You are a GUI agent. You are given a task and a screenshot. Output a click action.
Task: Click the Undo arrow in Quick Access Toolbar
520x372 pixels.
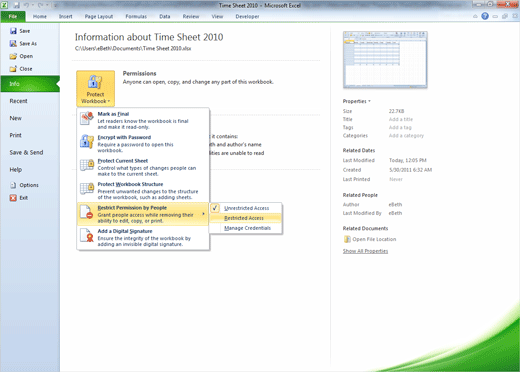pyautogui.click(x=26, y=5)
